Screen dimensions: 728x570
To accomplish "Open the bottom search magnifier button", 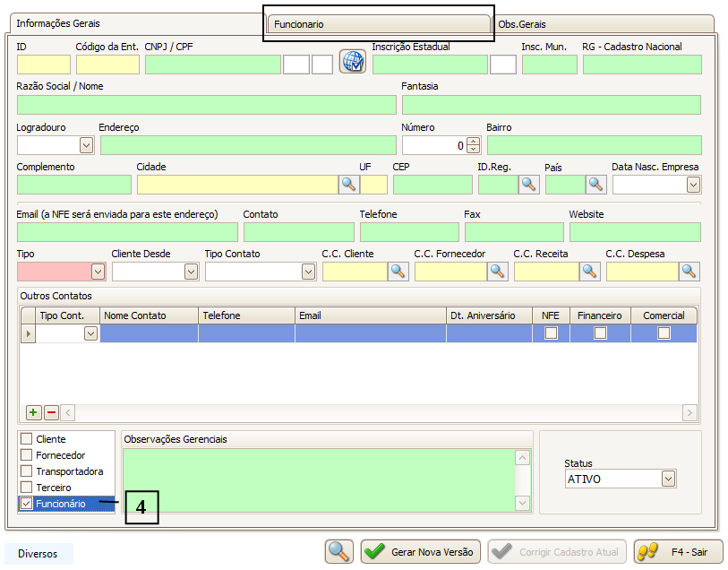I will pos(339,552).
